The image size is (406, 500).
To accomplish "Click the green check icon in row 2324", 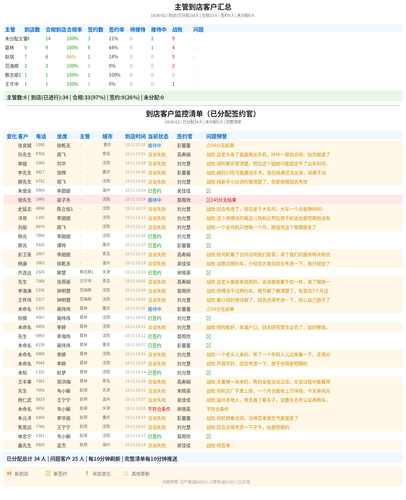I will click(x=208, y=273).
